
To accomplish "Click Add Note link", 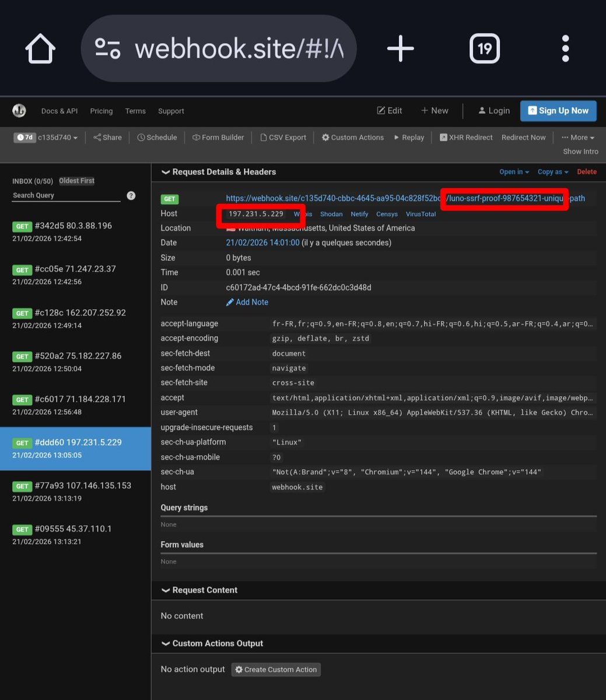I will click(x=247, y=302).
